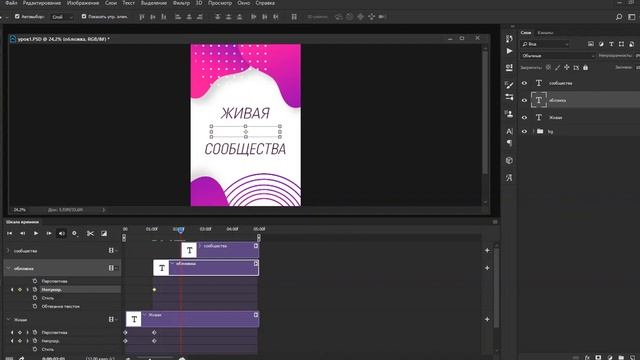Filter layers by adjustment layers icon

coord(601,44)
